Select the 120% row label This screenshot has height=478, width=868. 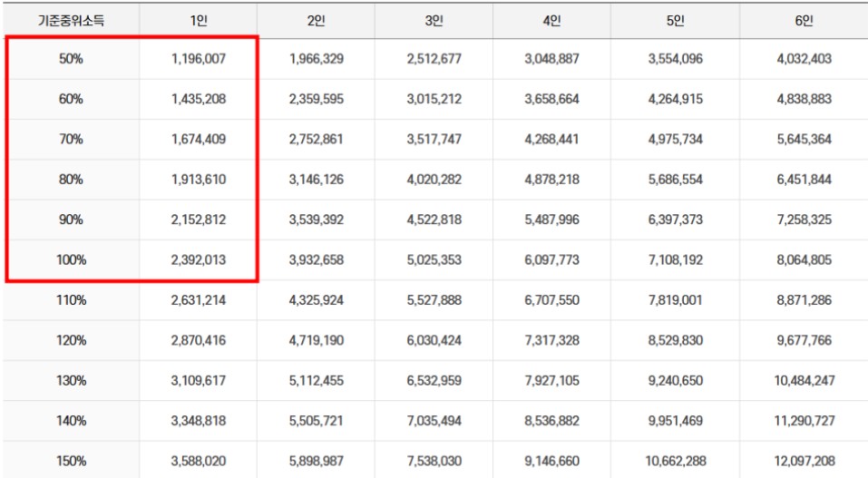pyautogui.click(x=71, y=341)
